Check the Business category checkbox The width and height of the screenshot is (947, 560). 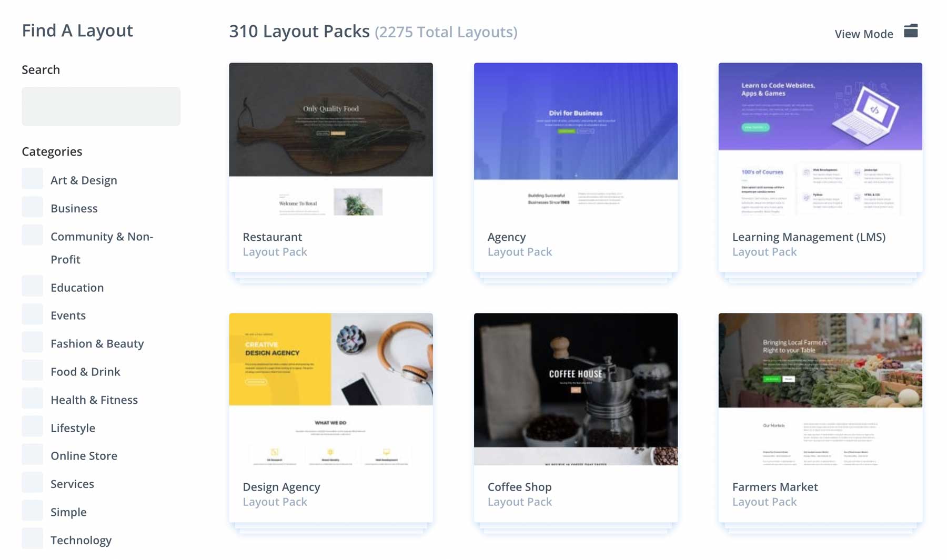(x=32, y=207)
